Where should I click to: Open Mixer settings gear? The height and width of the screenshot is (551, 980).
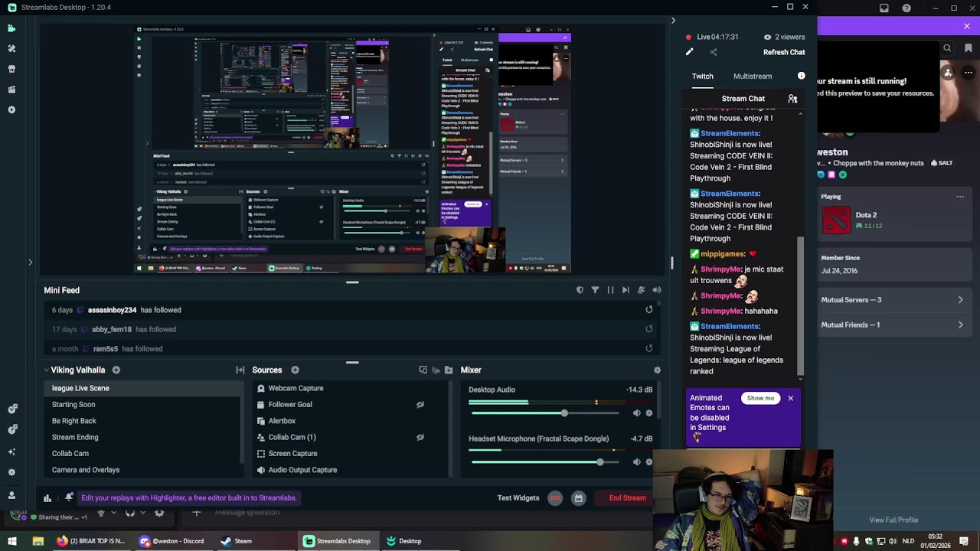pyautogui.click(x=657, y=370)
